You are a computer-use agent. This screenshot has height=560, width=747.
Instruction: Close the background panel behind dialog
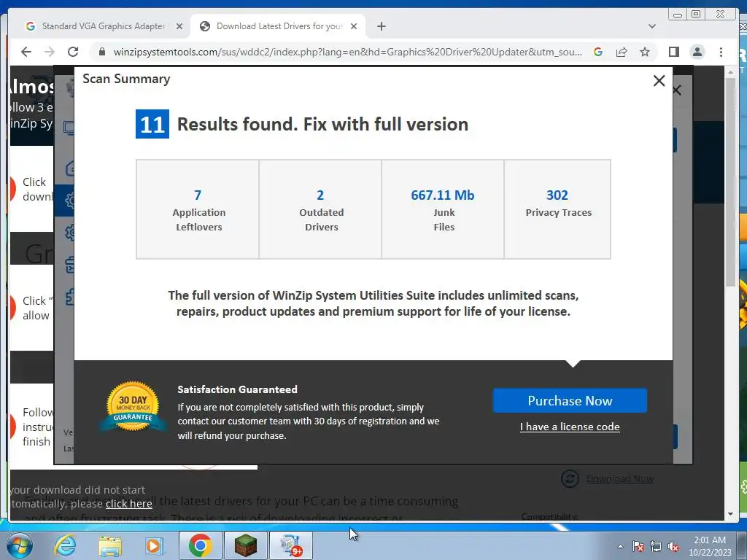678,90
